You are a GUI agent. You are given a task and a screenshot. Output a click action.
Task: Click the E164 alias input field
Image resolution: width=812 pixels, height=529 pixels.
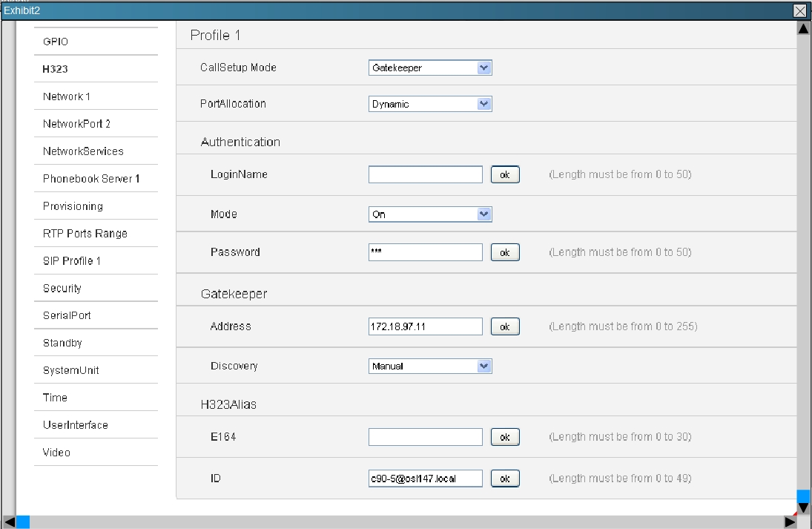(426, 437)
